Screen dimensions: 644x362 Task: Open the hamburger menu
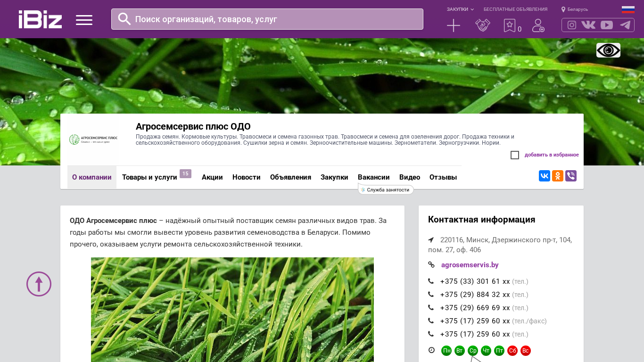click(84, 20)
